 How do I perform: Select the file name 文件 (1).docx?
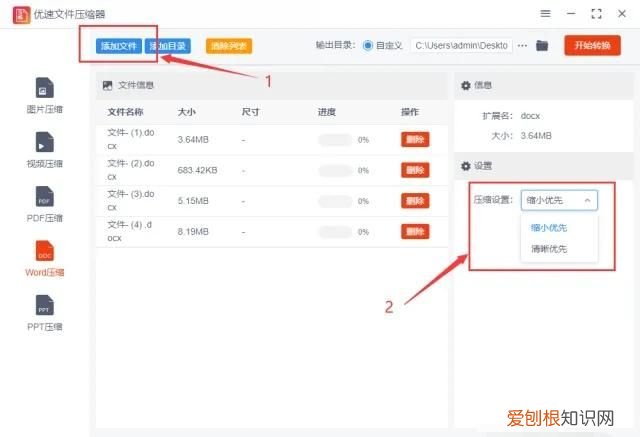pos(131,139)
